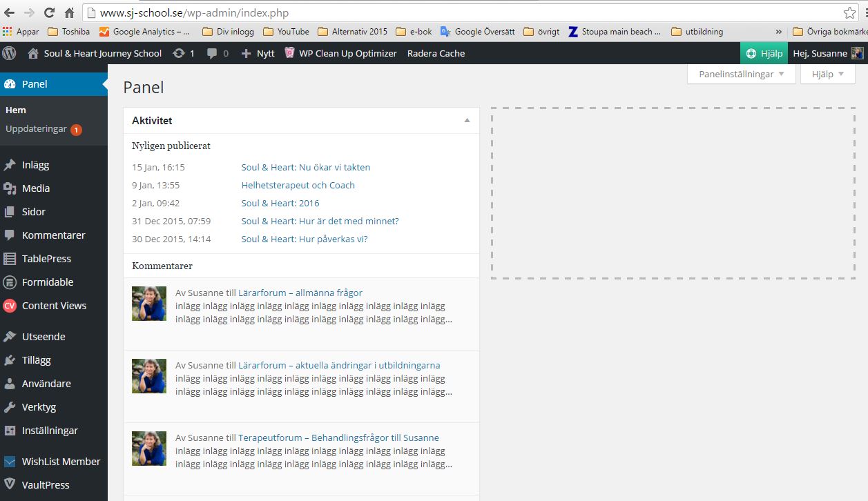This screenshot has height=501, width=868.
Task: Open the Tillägg menu item
Action: pos(36,360)
